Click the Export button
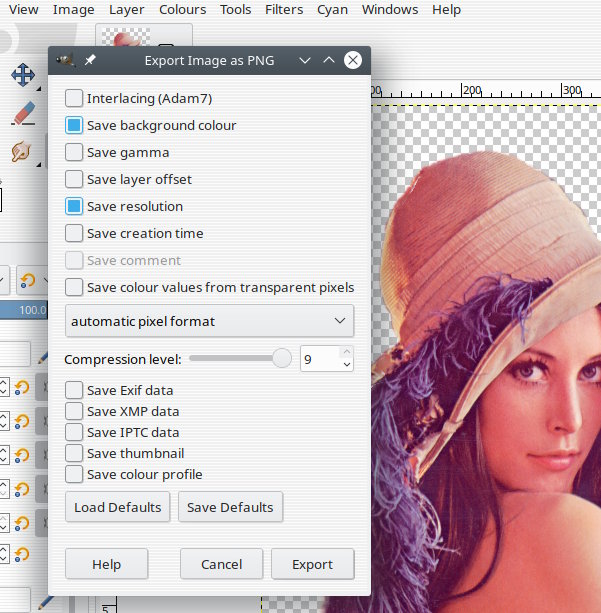Viewport: 601px width, 613px height. tap(312, 564)
